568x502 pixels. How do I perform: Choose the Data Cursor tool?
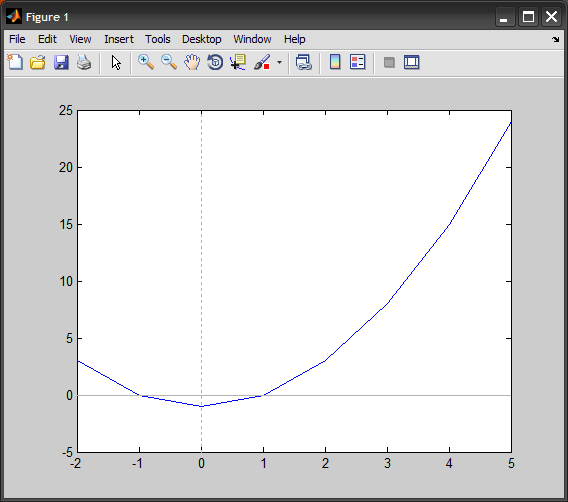tap(238, 62)
